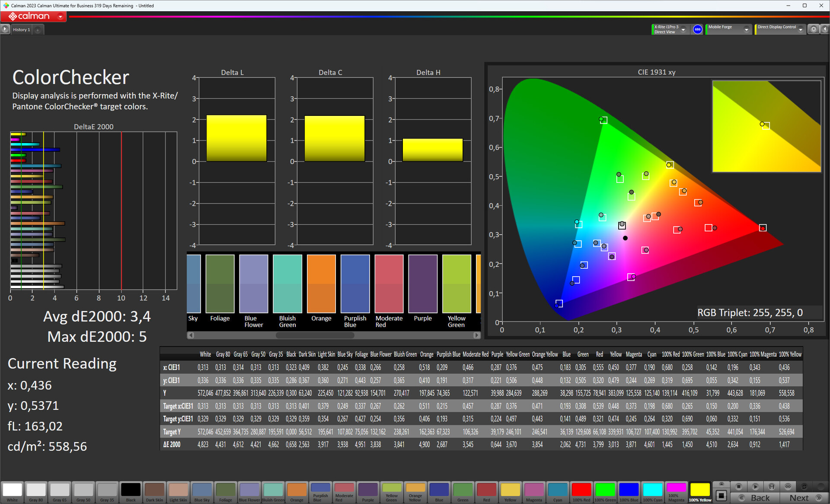830x504 pixels.
Task: Select the Orange Yellow patch swatch
Action: coord(415,492)
